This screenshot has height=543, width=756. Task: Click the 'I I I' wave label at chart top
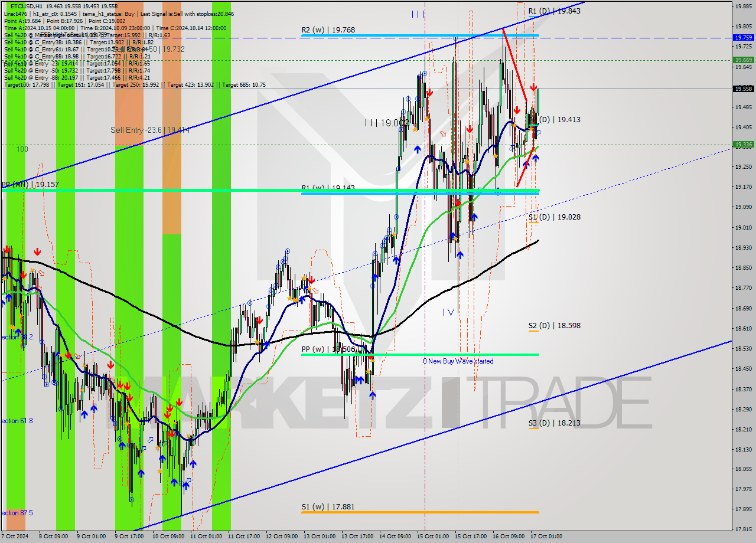click(x=418, y=14)
